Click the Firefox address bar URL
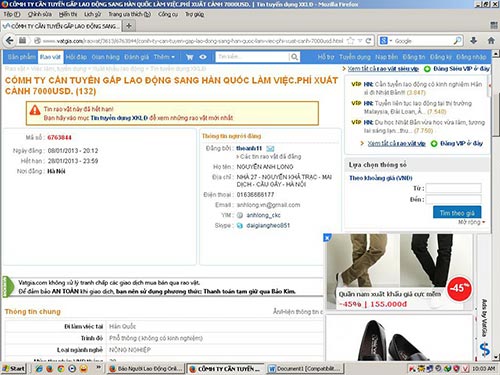The image size is (500, 375). point(194,41)
